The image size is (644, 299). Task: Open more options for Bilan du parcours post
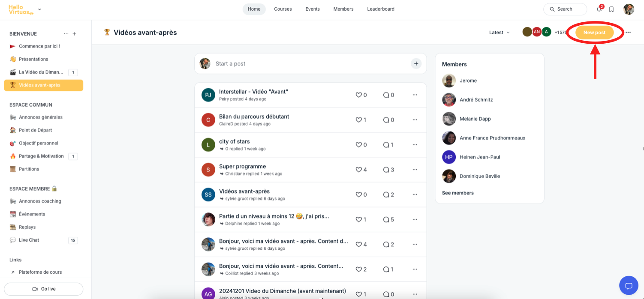(415, 120)
